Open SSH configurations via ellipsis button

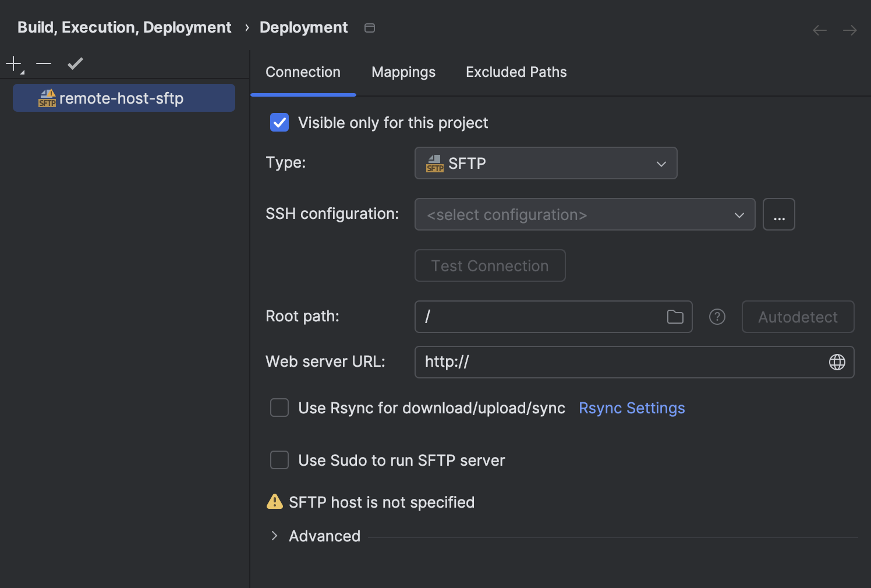click(x=779, y=214)
